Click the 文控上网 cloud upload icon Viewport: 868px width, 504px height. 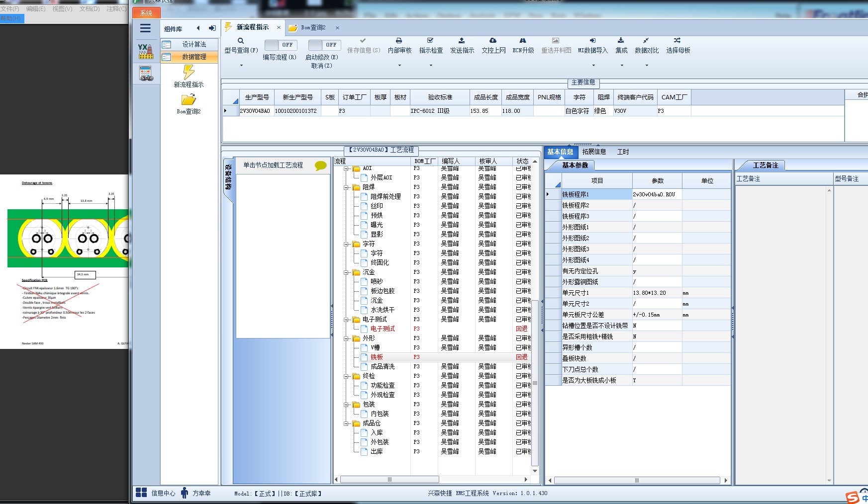click(493, 41)
